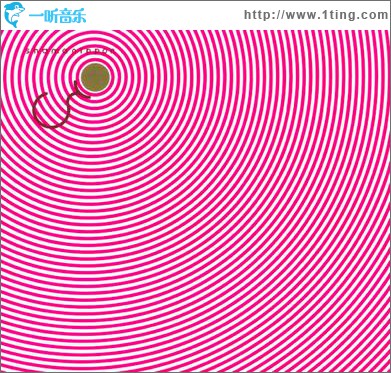Viewport: 391px width, 373px height.
Task: Click the dolphin's tail in the logo
Action: [14, 24]
